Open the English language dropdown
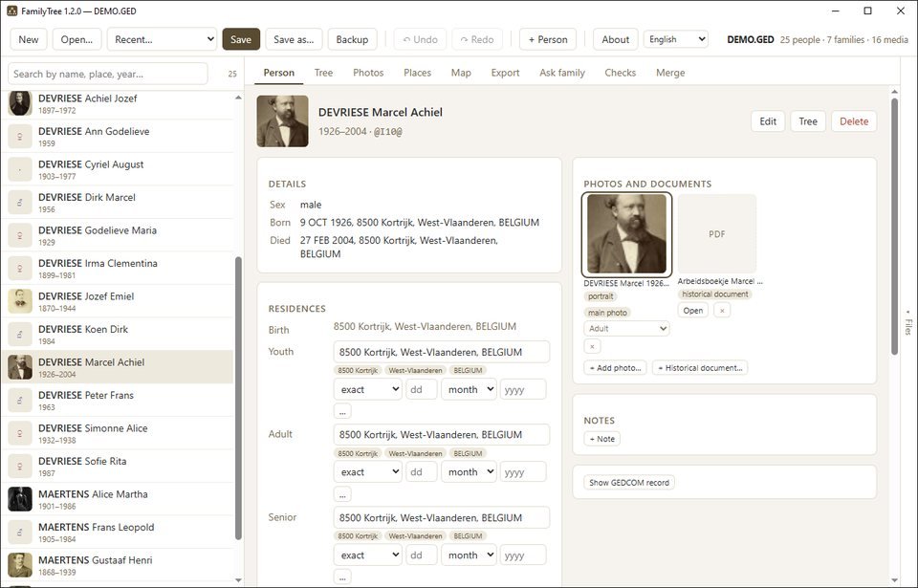Screen dimensions: 918x588 click(x=676, y=39)
